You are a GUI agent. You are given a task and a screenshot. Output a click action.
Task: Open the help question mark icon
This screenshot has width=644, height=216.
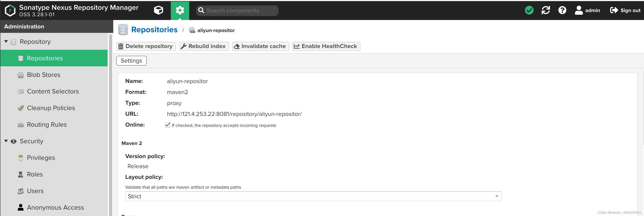[562, 10]
